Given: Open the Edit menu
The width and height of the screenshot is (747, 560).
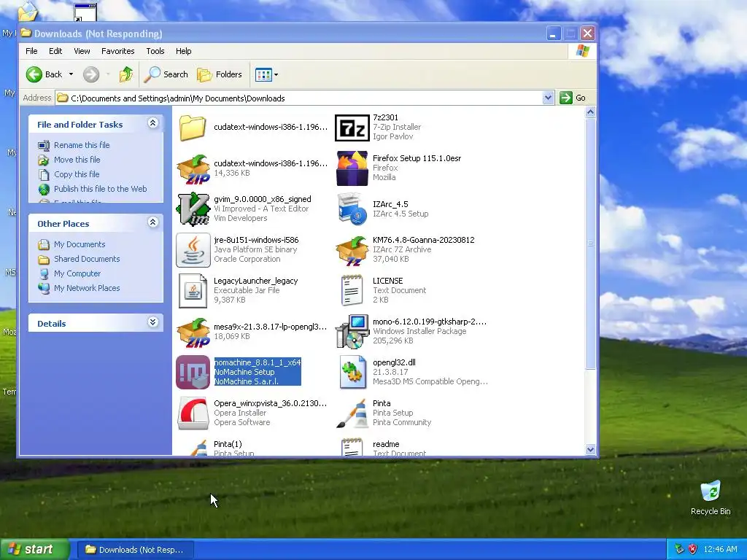Looking at the screenshot, I should (55, 51).
